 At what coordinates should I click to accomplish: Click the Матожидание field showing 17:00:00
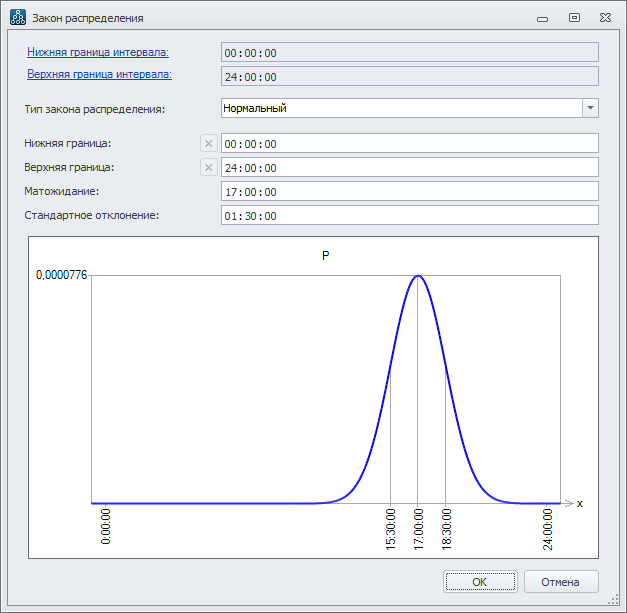point(409,192)
